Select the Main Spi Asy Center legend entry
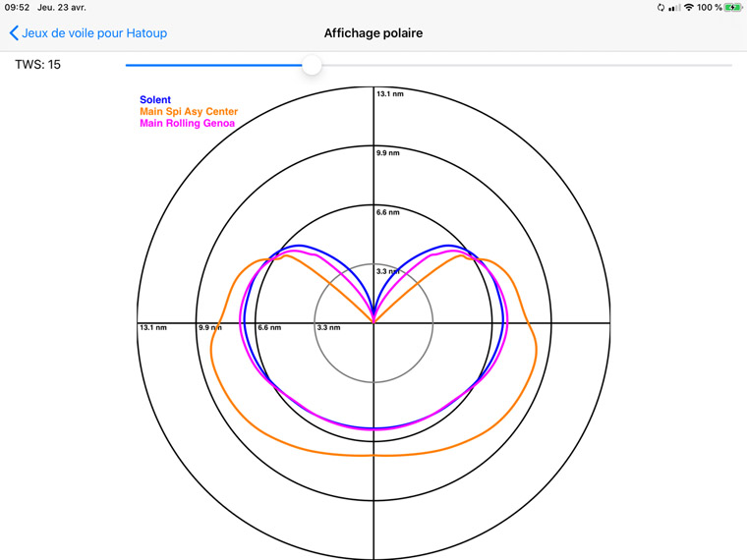The height and width of the screenshot is (560, 747). click(189, 112)
